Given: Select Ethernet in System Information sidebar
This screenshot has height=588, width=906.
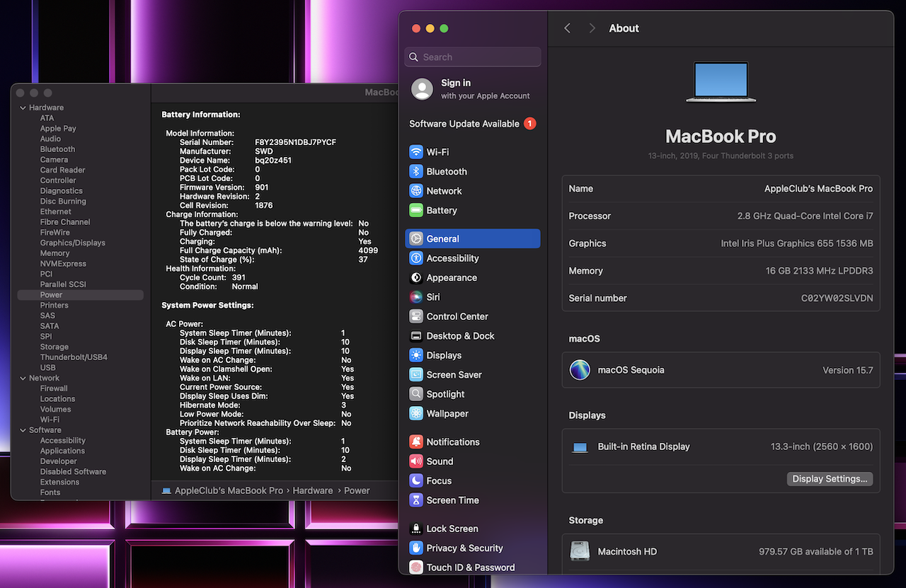Looking at the screenshot, I should pos(55,212).
